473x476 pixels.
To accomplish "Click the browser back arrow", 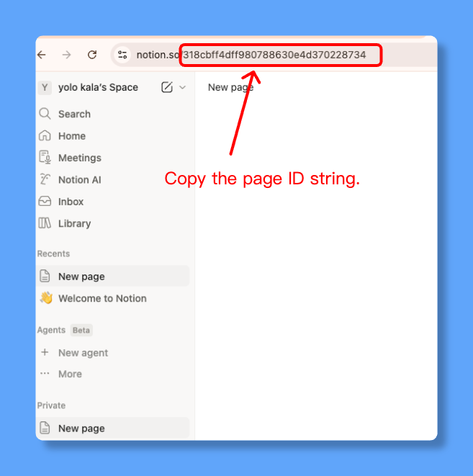I will click(x=42, y=55).
